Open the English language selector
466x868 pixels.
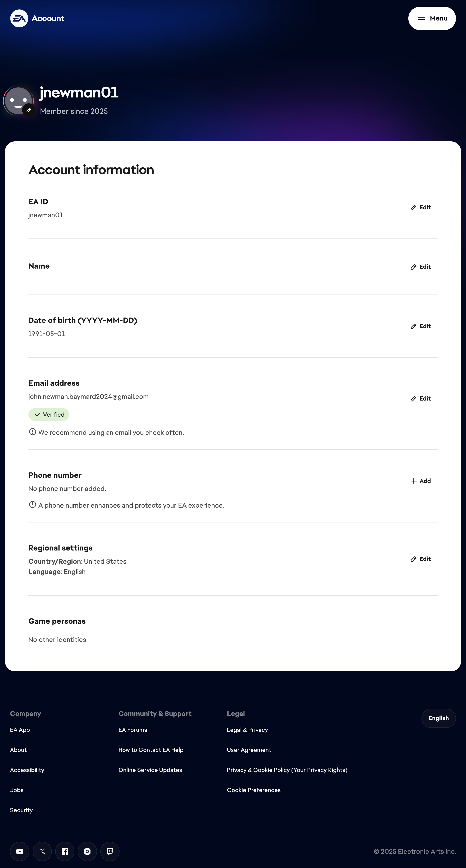click(x=438, y=718)
